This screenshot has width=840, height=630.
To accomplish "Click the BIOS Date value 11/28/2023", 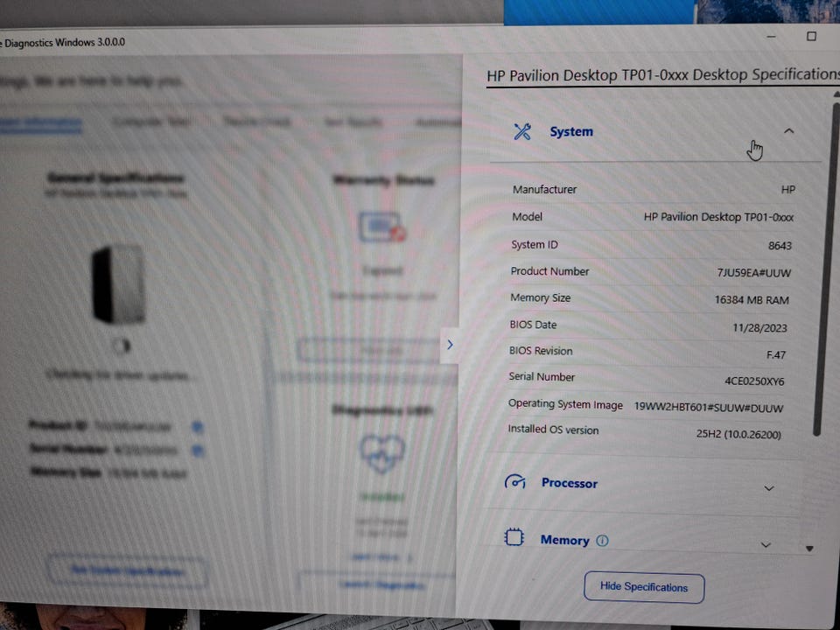I will pos(759,328).
